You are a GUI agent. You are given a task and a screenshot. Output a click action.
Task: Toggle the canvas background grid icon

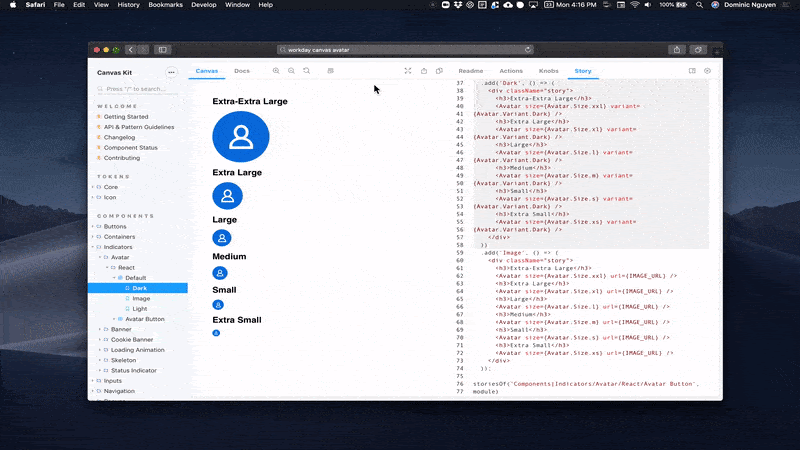point(331,71)
